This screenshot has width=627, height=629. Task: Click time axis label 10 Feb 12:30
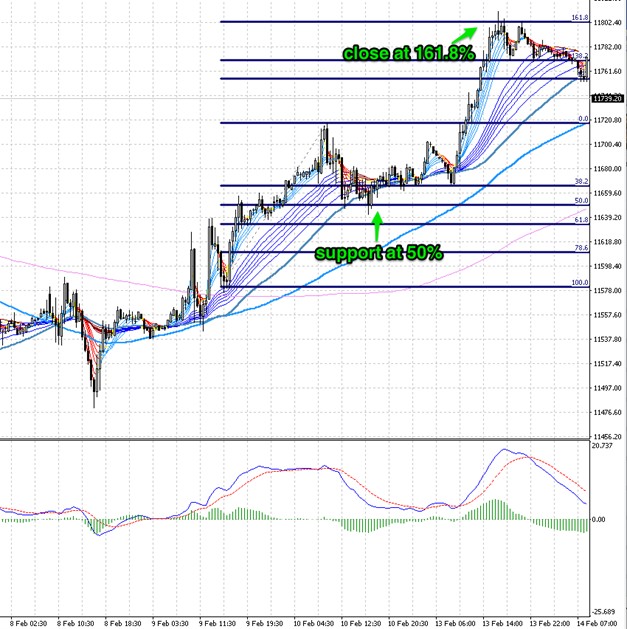tap(361, 624)
